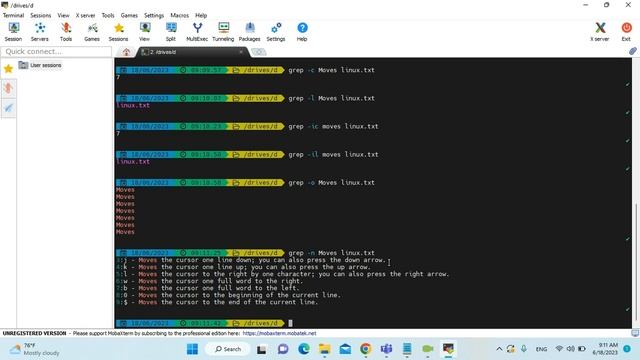Click the terminal prompt cursor line
This screenshot has width=640, height=360.
[290, 323]
